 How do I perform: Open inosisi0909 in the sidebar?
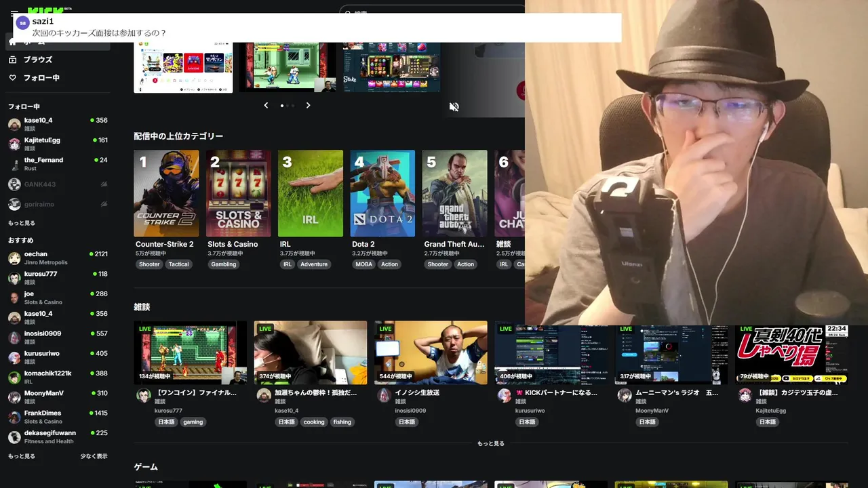point(57,338)
